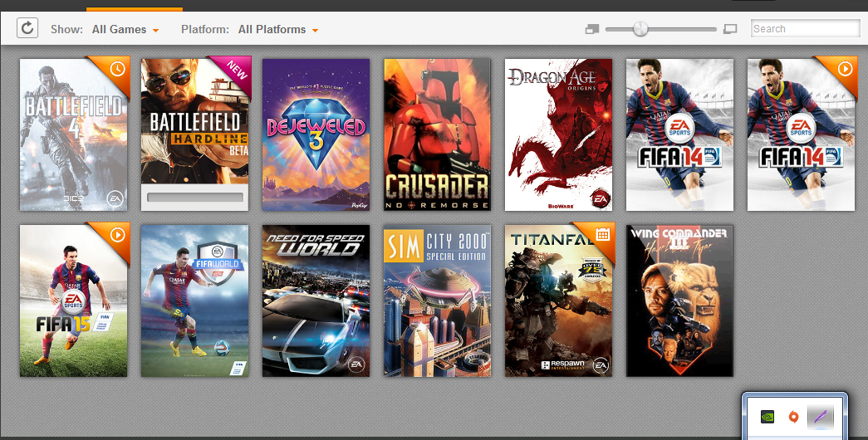
Task: Select the Need for Speed World tile
Action: [x=316, y=301]
